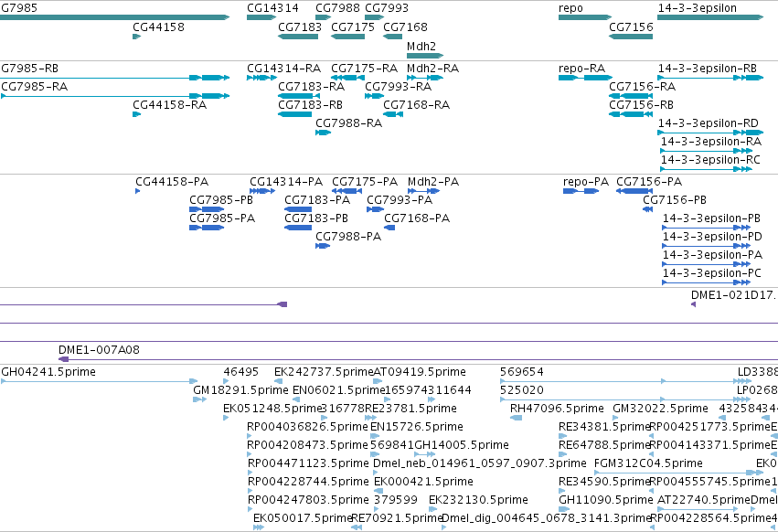Viewport: 778px width, 532px height.
Task: Select protein CG7156-PA
Action: pyautogui.click(x=649, y=182)
